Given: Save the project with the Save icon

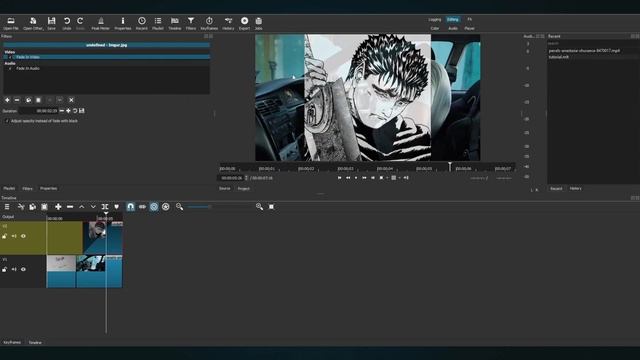Looking at the screenshot, I should [51, 23].
